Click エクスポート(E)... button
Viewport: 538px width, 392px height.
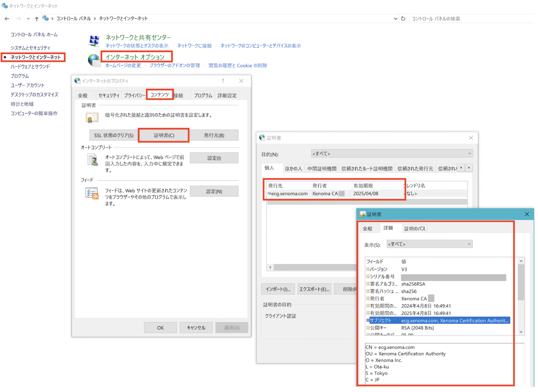click(x=314, y=289)
